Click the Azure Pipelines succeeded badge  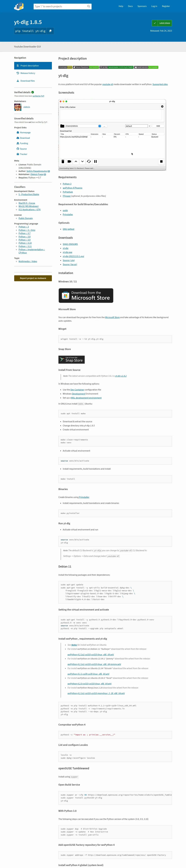point(86,67)
